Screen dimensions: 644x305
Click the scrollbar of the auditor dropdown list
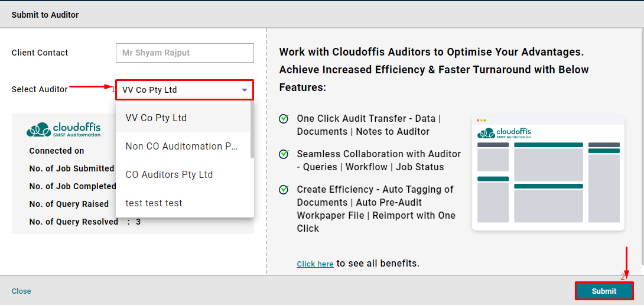[x=252, y=130]
